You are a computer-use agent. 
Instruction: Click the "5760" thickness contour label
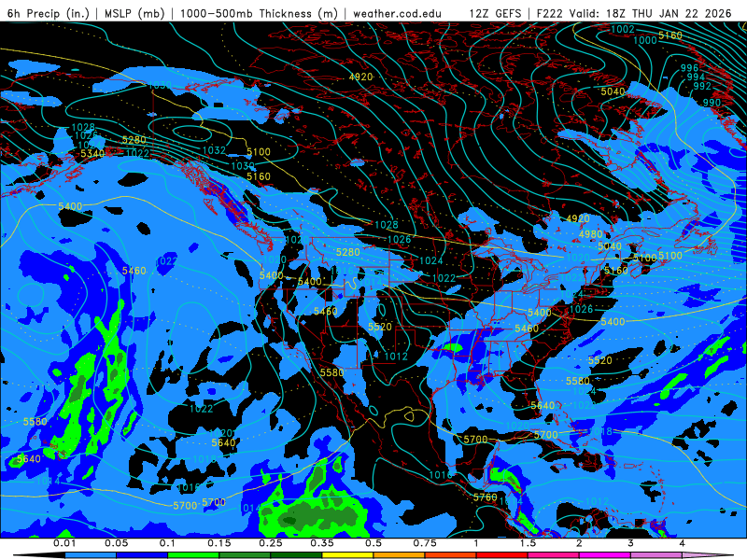pos(485,497)
